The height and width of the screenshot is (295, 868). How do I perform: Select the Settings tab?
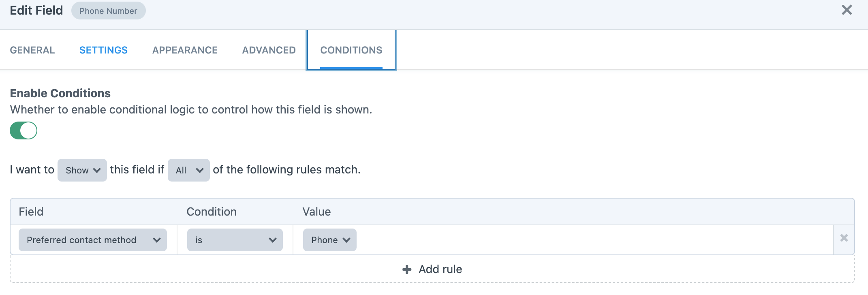(x=103, y=50)
